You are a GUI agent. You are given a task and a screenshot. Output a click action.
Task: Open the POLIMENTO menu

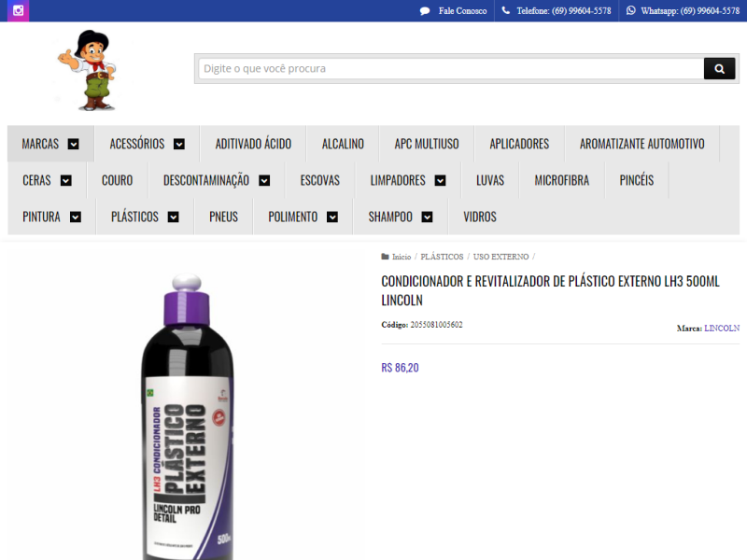(293, 217)
